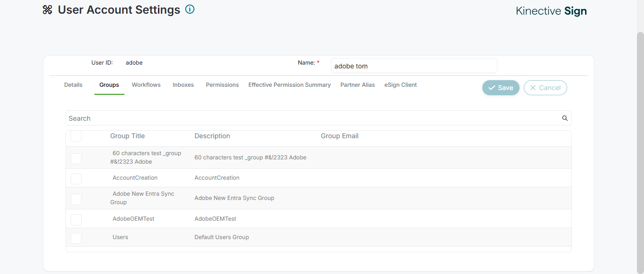Open the Permissions tab

click(x=223, y=85)
